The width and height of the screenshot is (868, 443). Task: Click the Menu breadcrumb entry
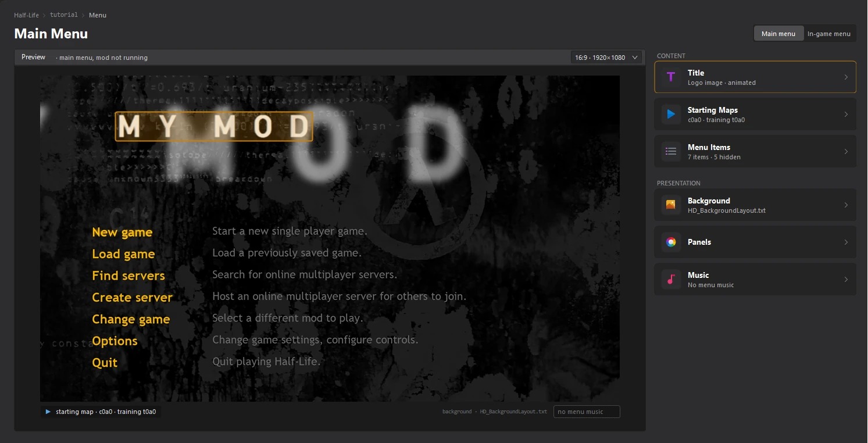[98, 15]
